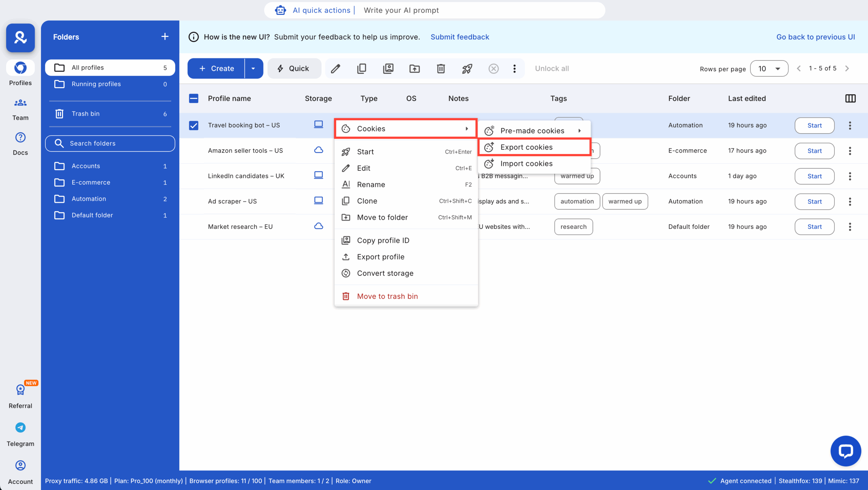
Task: Click the Search folders input field
Action: (110, 143)
